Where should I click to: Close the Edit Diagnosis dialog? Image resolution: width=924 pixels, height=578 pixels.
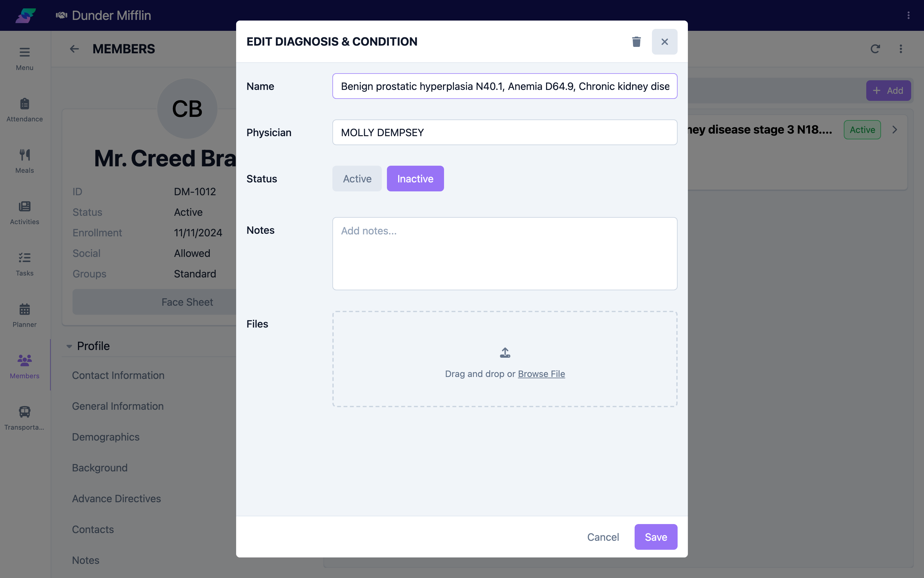click(x=664, y=42)
